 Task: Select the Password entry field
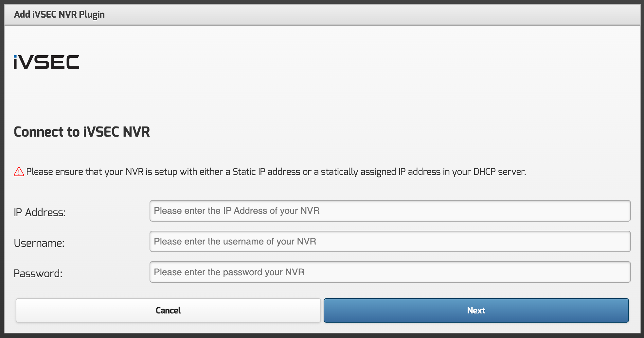point(390,272)
